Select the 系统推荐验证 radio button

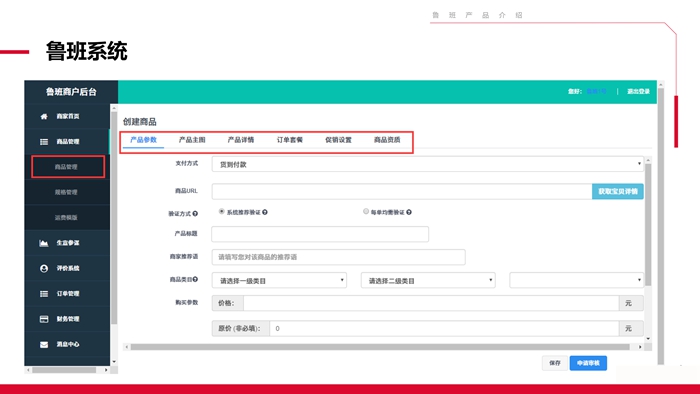pos(221,212)
